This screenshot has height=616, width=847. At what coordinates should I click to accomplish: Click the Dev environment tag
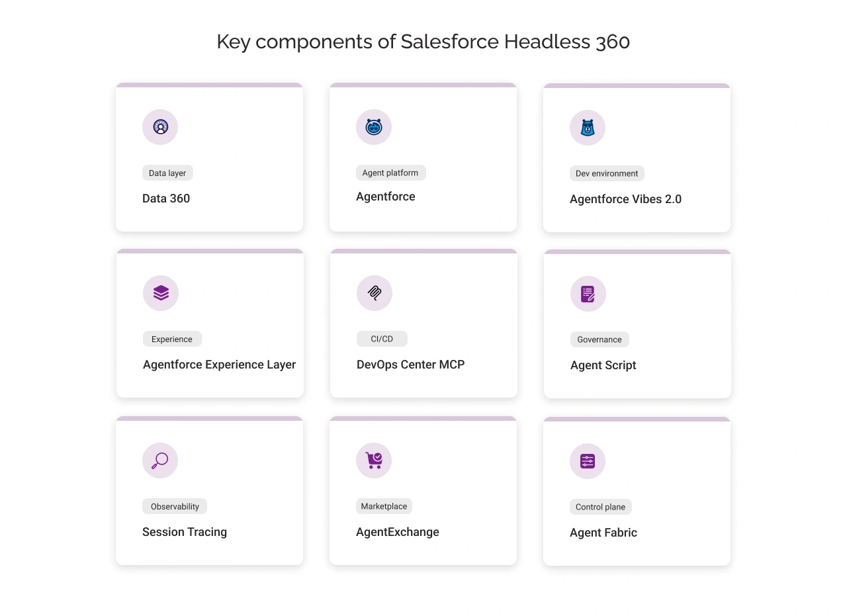click(x=607, y=173)
